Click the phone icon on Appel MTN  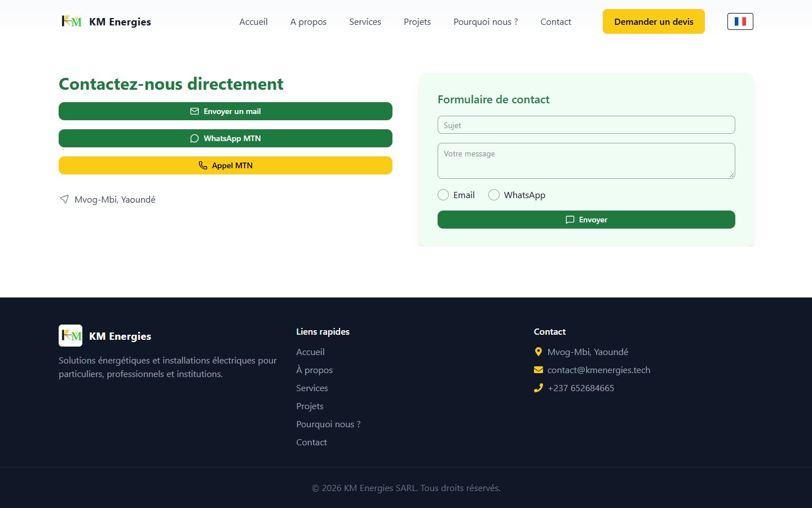click(x=203, y=165)
